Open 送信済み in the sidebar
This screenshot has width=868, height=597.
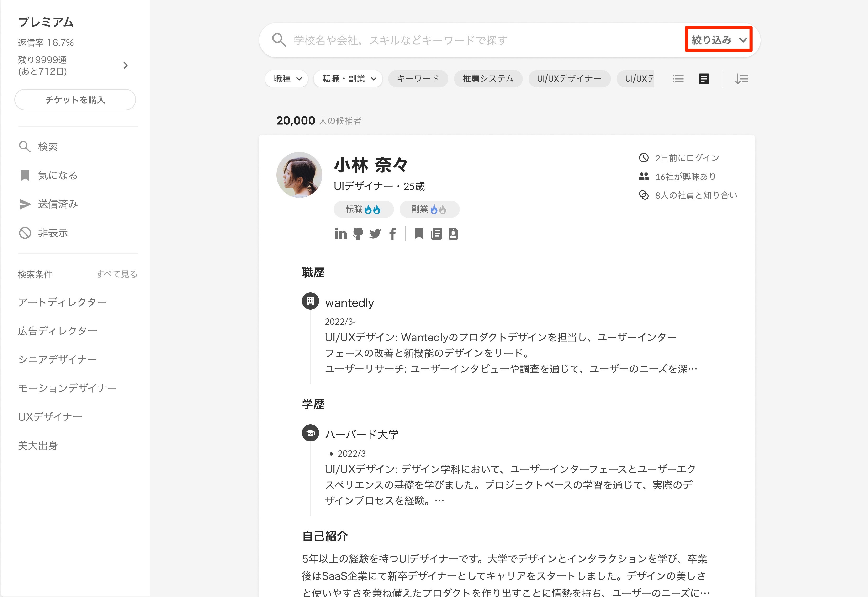pyautogui.click(x=57, y=204)
